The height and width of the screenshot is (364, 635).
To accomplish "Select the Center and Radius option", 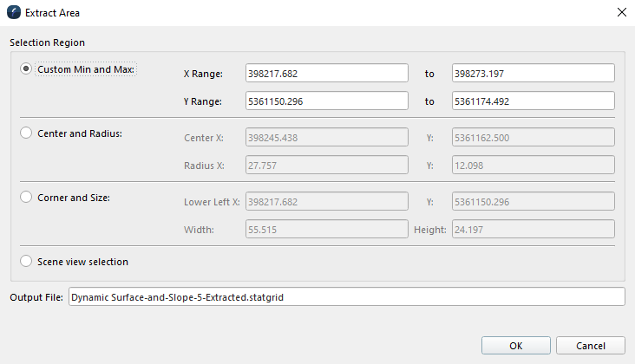I will point(26,133).
